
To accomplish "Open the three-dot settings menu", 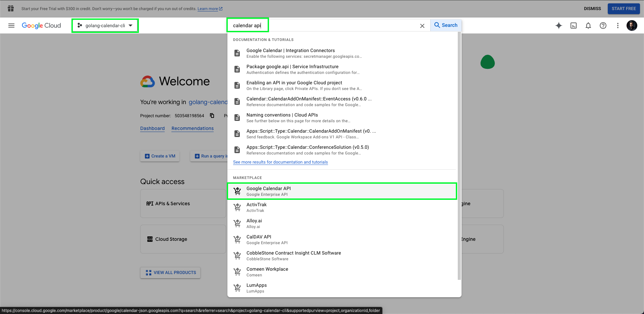I will 618,26.
